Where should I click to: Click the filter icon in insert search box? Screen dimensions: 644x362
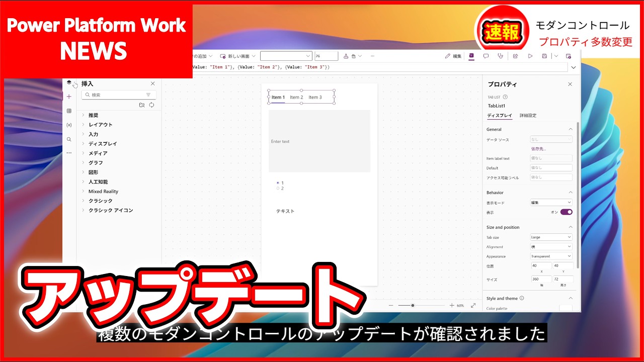pyautogui.click(x=148, y=95)
